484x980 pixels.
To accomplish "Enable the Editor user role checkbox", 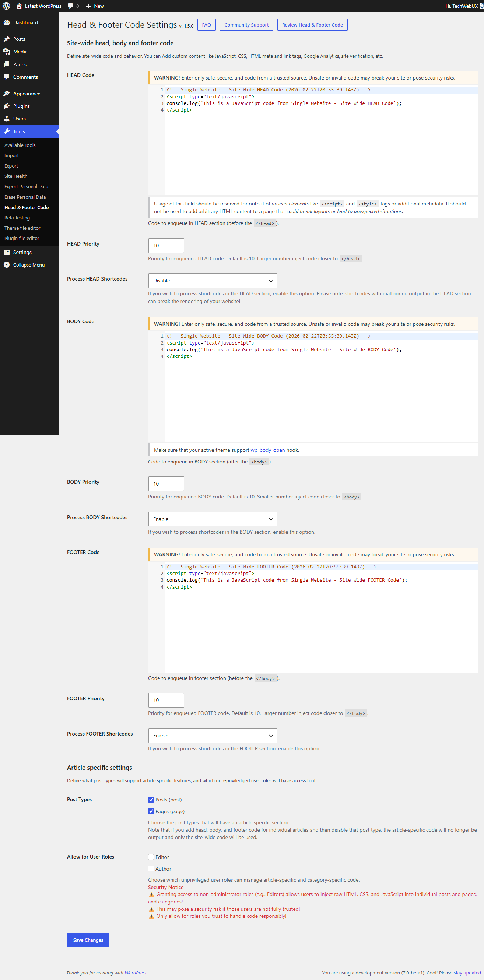I will pyautogui.click(x=151, y=857).
